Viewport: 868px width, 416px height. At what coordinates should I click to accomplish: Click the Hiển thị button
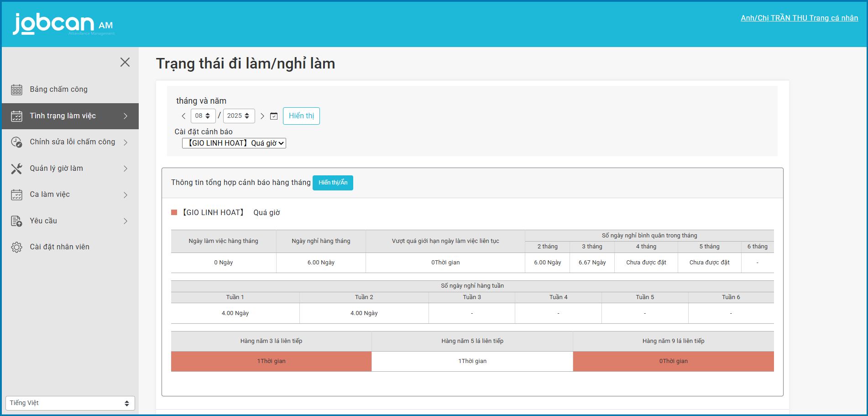(301, 116)
